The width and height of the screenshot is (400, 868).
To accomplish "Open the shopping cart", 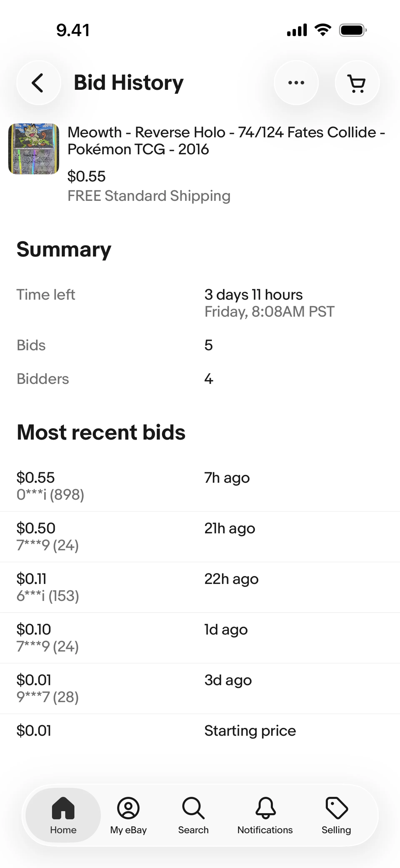I will [357, 83].
